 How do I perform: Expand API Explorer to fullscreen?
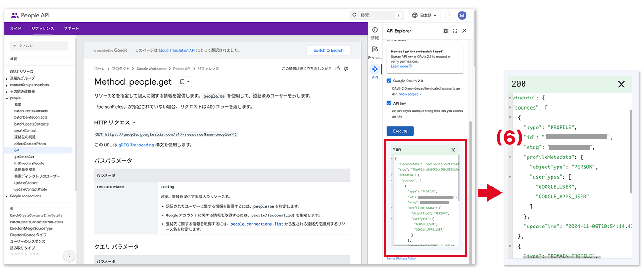455,31
